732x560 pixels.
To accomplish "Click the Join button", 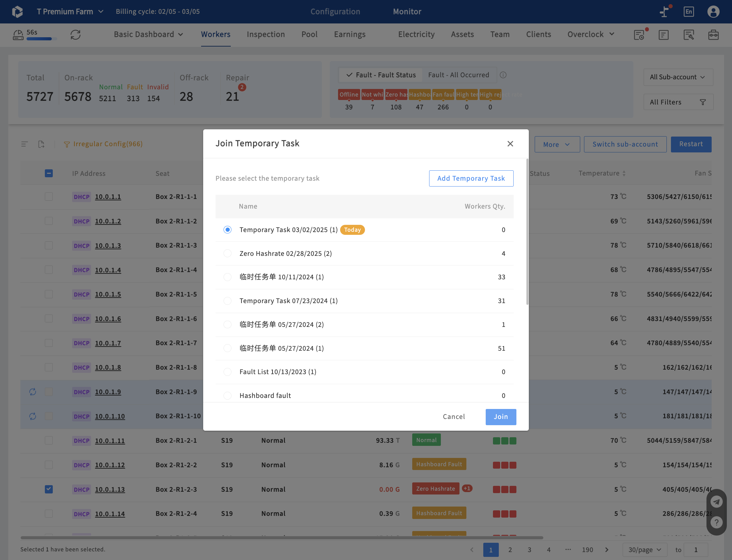I will coord(501,417).
